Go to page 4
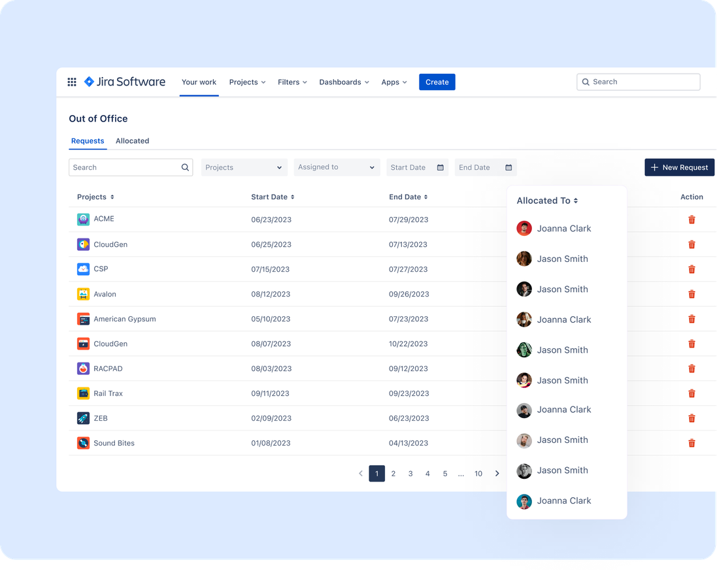The height and width of the screenshot is (588, 717). (427, 474)
